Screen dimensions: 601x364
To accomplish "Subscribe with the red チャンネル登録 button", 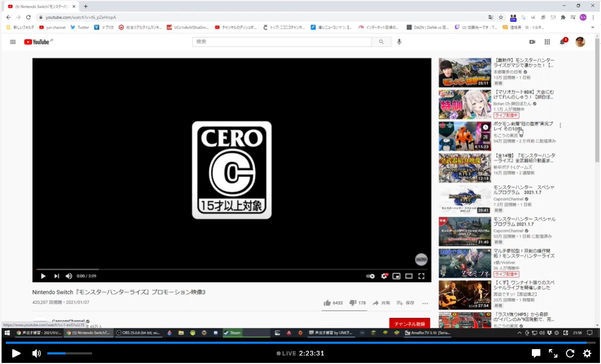I will (410, 324).
